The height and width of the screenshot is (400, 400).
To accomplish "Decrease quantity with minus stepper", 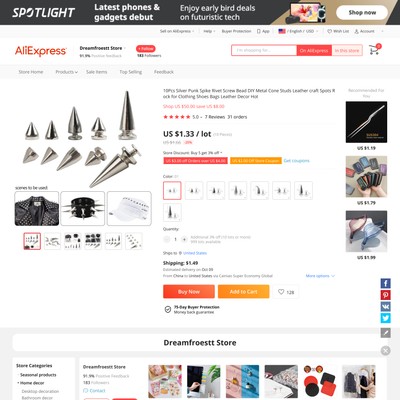I will pyautogui.click(x=167, y=239).
